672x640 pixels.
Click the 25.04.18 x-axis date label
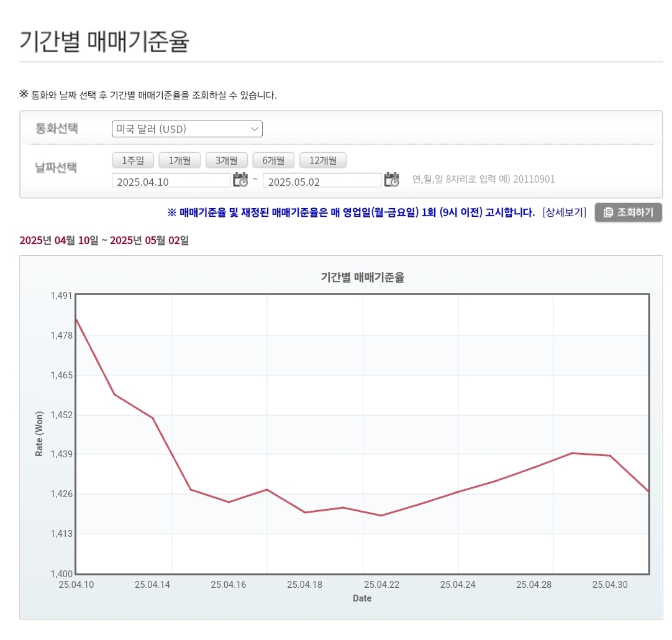coord(305,585)
